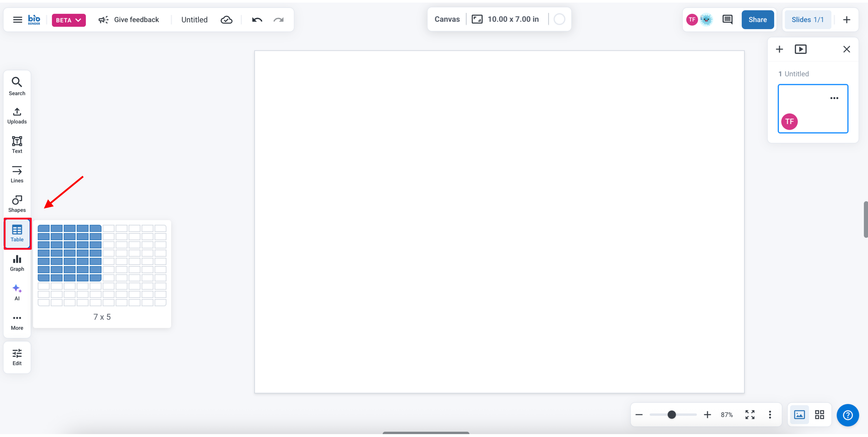Click the canvas background color circle

click(x=559, y=19)
